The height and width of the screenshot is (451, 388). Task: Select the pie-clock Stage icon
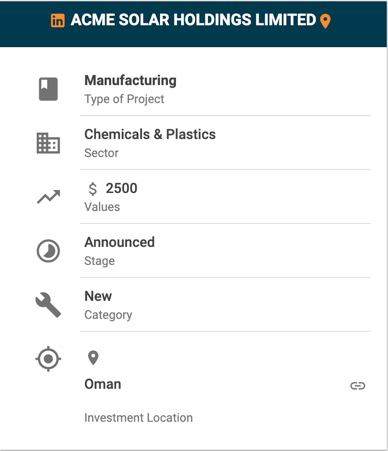pos(48,251)
